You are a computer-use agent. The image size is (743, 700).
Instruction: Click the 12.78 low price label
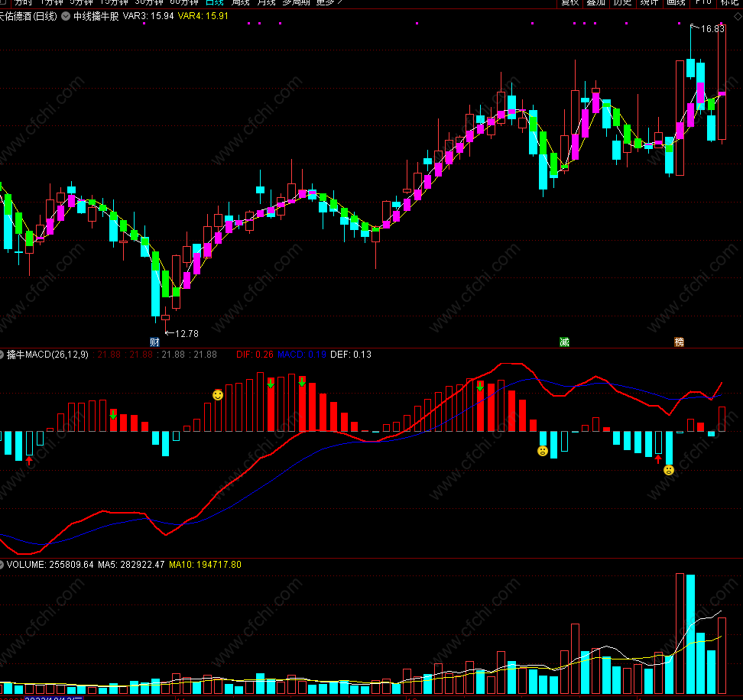[187, 334]
